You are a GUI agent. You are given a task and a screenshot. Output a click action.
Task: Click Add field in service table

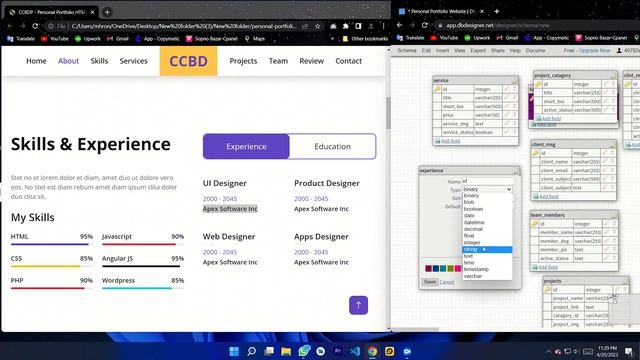(450, 141)
